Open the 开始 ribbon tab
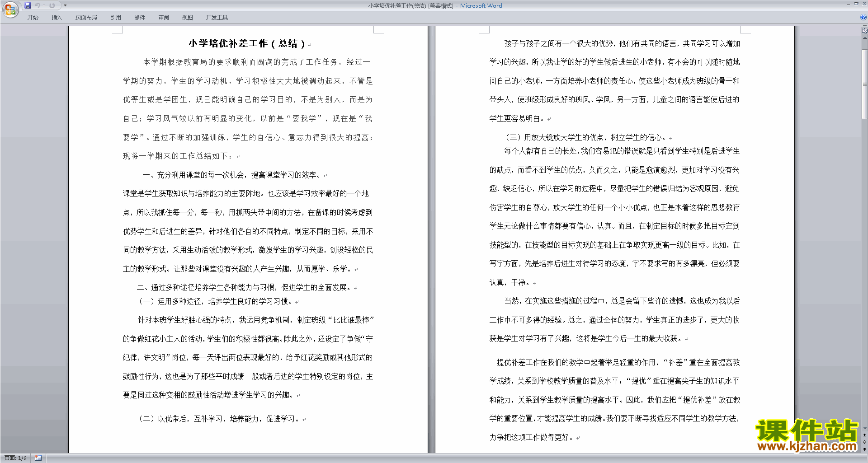This screenshot has height=463, width=868. tap(33, 17)
